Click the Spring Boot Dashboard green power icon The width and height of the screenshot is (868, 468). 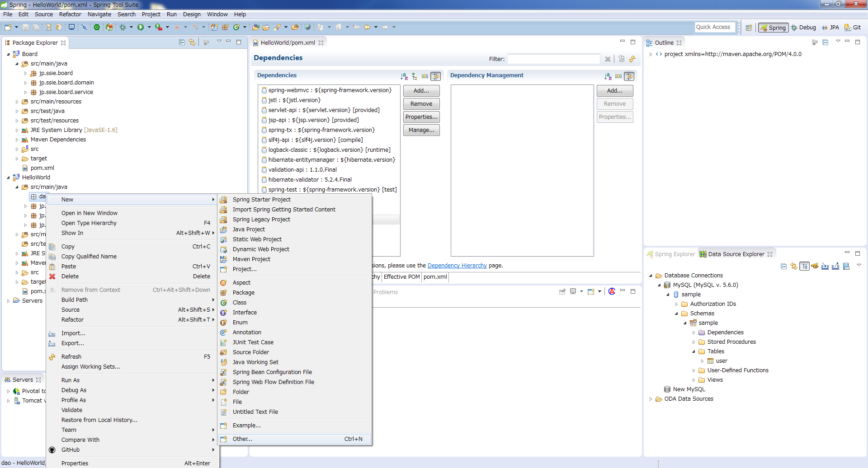[97, 27]
